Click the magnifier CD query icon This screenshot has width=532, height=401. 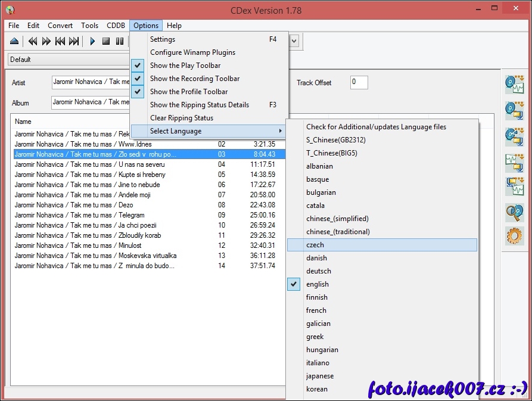point(514,212)
